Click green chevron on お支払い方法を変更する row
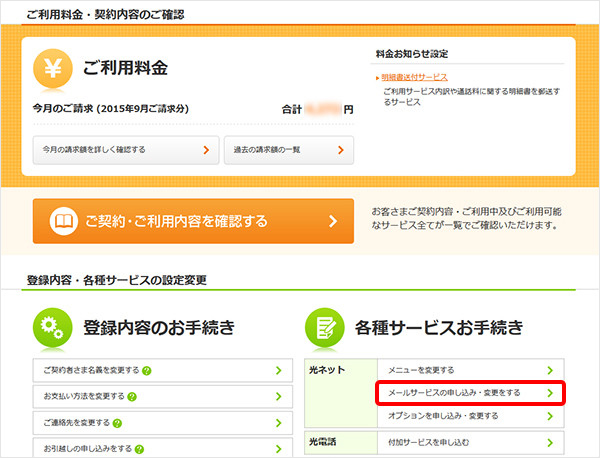 tap(279, 396)
